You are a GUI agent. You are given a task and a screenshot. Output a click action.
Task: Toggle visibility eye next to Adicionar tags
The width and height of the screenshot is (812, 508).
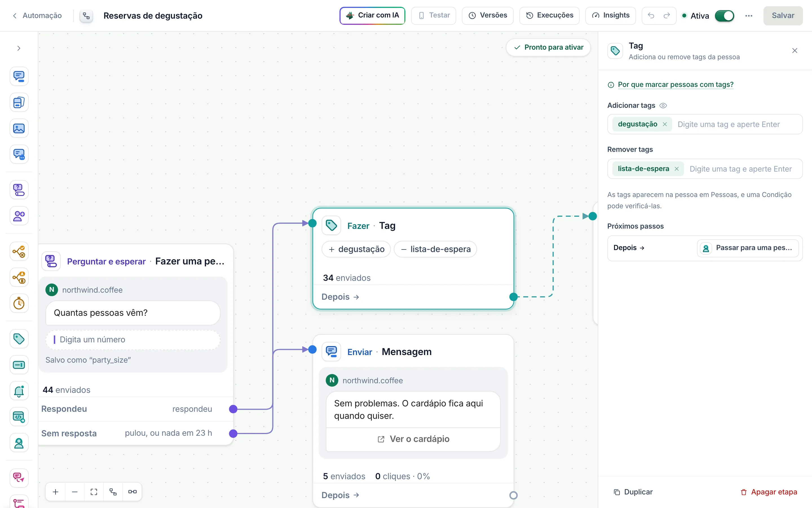(x=663, y=106)
